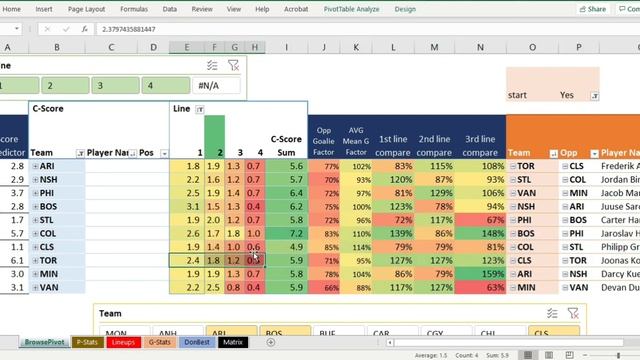Expand PHI team row
The image size is (640, 360).
35,193
